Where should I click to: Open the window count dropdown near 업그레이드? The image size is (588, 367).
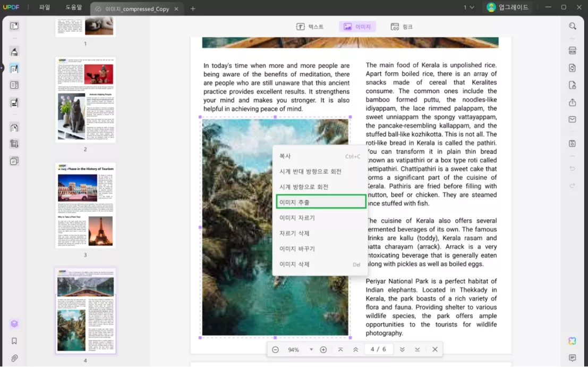pos(468,7)
